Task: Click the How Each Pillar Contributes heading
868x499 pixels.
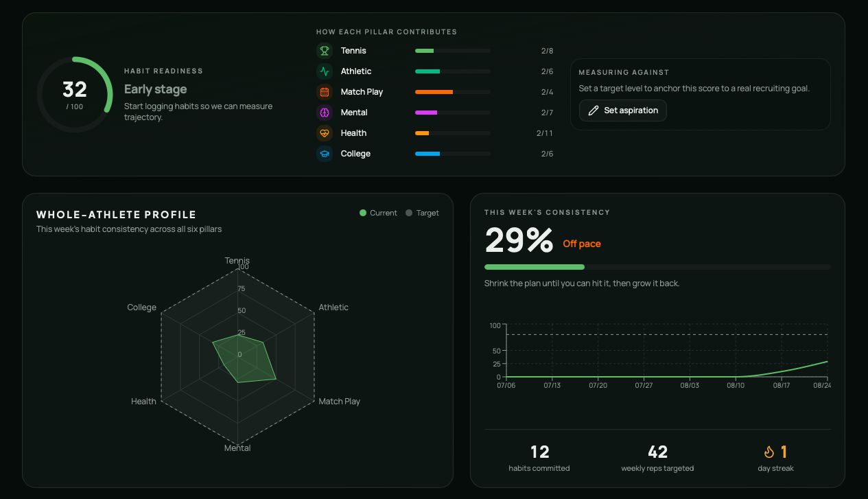Action: 386,32
